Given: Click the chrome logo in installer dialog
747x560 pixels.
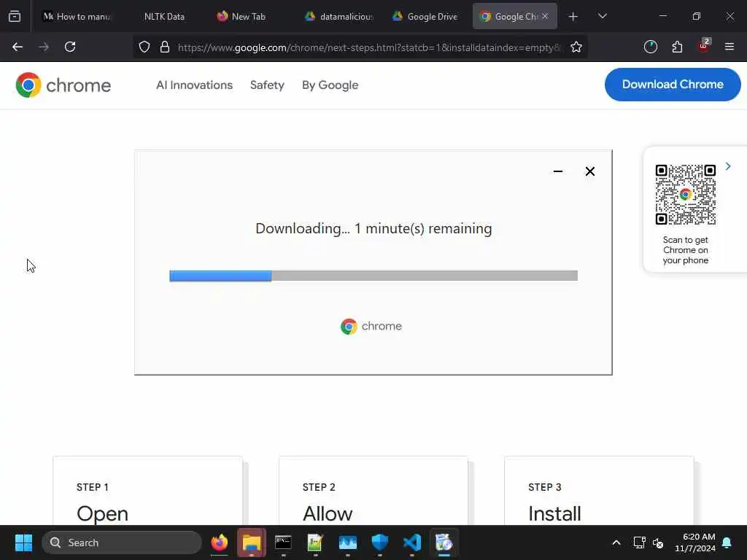Looking at the screenshot, I should (x=371, y=327).
